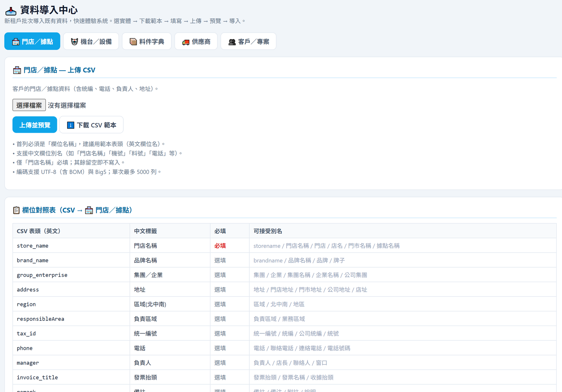Image resolution: width=562 pixels, height=392 pixels.
Task: Go to the 客戶/專案 tab
Action: 248,41
